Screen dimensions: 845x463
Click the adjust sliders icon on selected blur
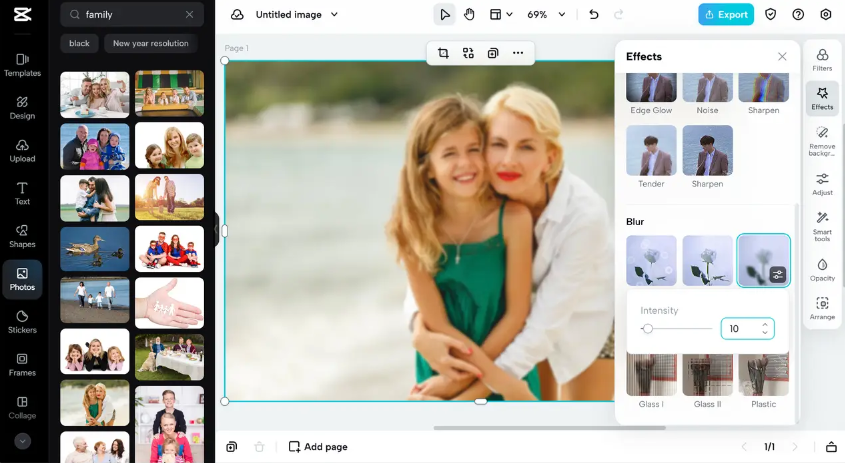click(778, 275)
